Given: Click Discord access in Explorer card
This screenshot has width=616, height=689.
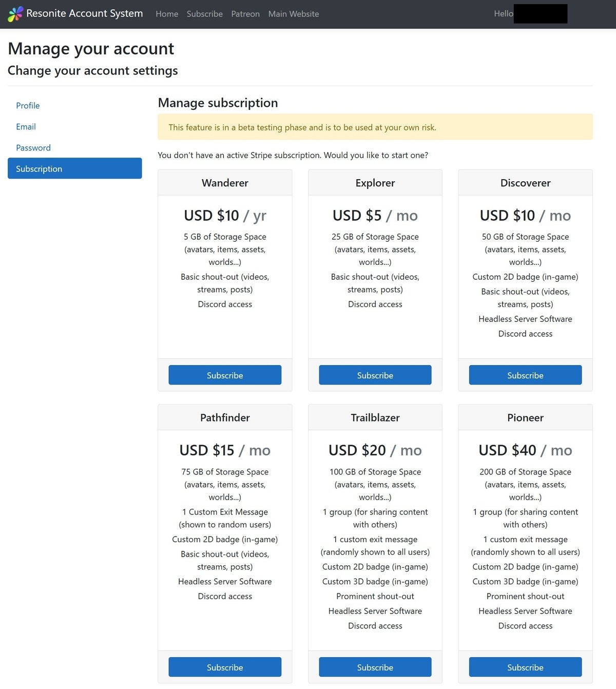Looking at the screenshot, I should click(375, 304).
